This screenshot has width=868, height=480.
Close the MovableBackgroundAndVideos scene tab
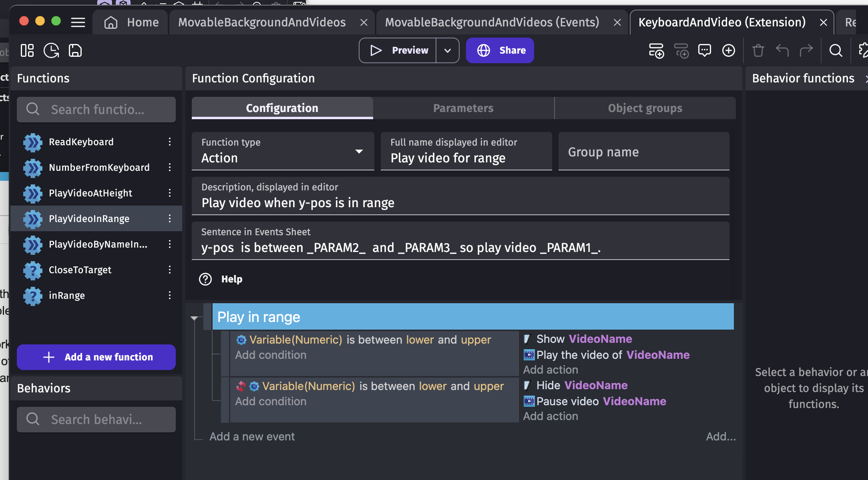tap(364, 22)
